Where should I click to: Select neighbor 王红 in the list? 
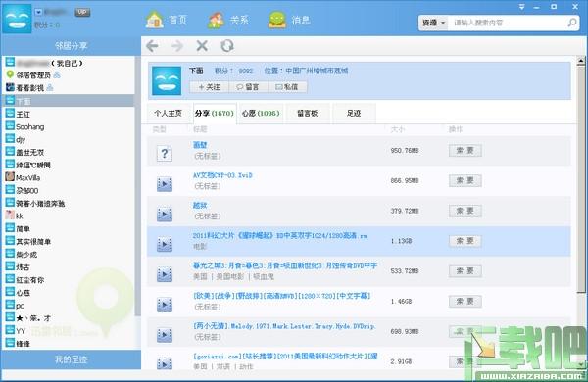69,114
